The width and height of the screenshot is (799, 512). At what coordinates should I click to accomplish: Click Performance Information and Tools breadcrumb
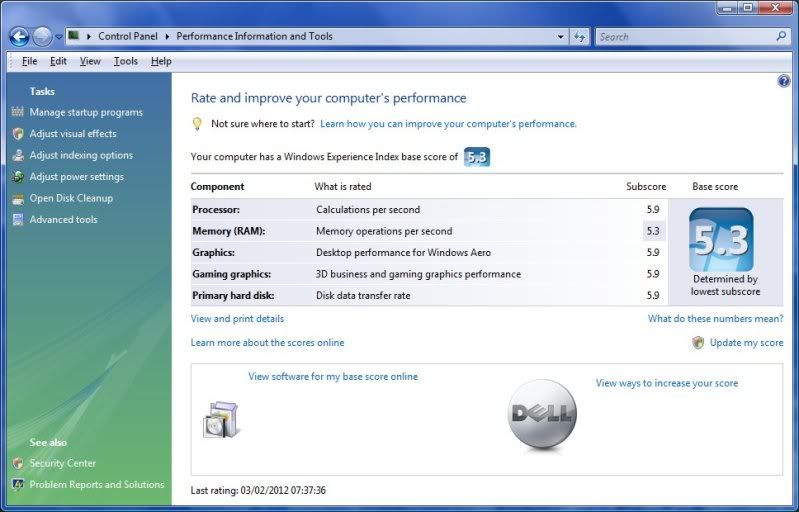[x=254, y=36]
